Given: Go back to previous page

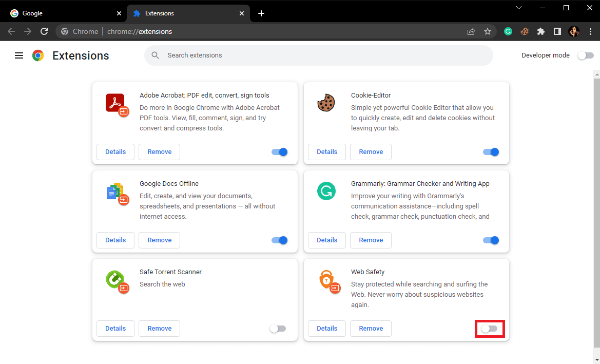Looking at the screenshot, I should tap(11, 31).
